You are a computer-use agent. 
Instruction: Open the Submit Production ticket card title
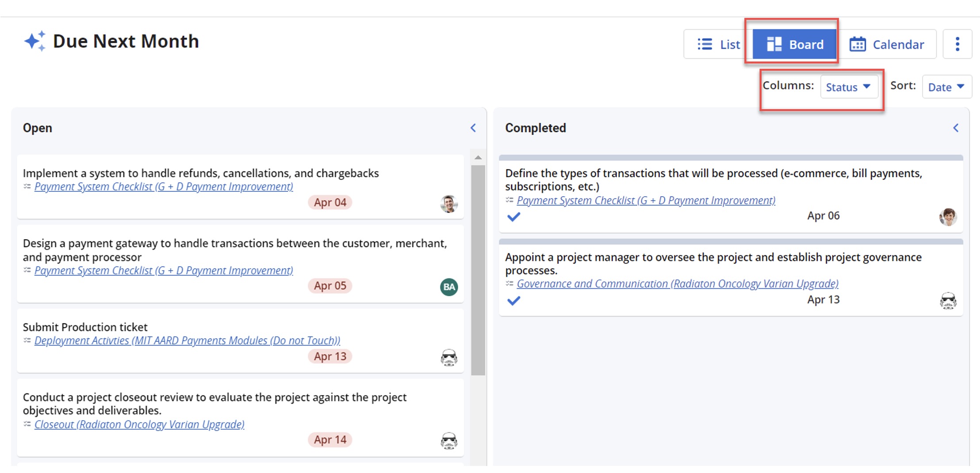(x=85, y=327)
